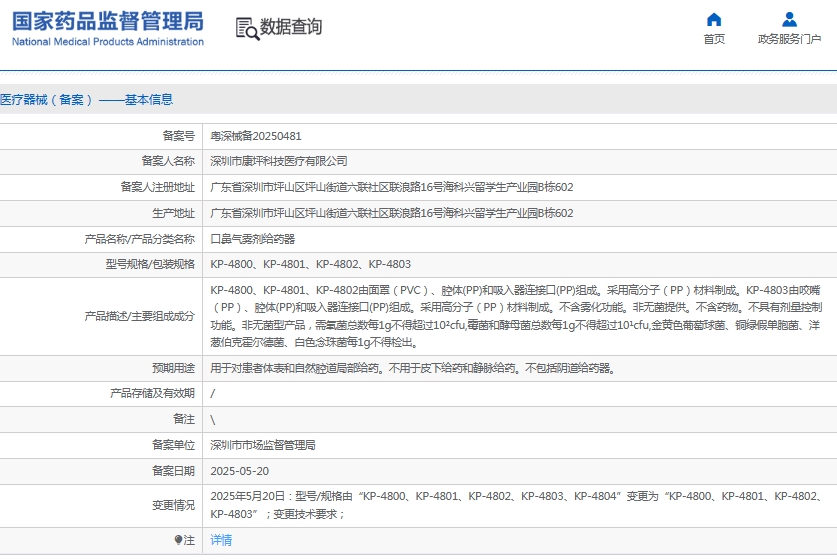The width and height of the screenshot is (837, 560).
Task: Select product name 口鼻气雾剂给药器
Action: (252, 239)
